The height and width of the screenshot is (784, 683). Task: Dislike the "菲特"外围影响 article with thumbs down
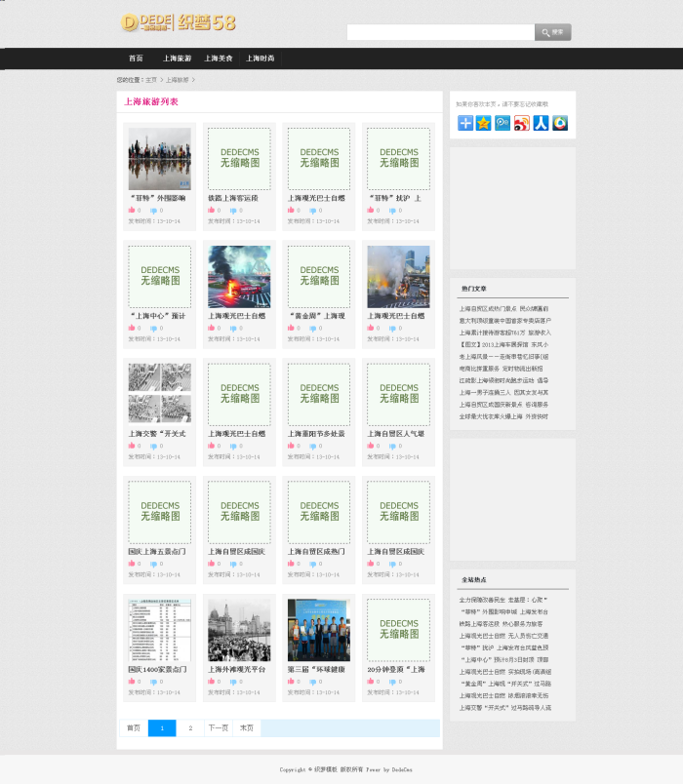tap(153, 210)
